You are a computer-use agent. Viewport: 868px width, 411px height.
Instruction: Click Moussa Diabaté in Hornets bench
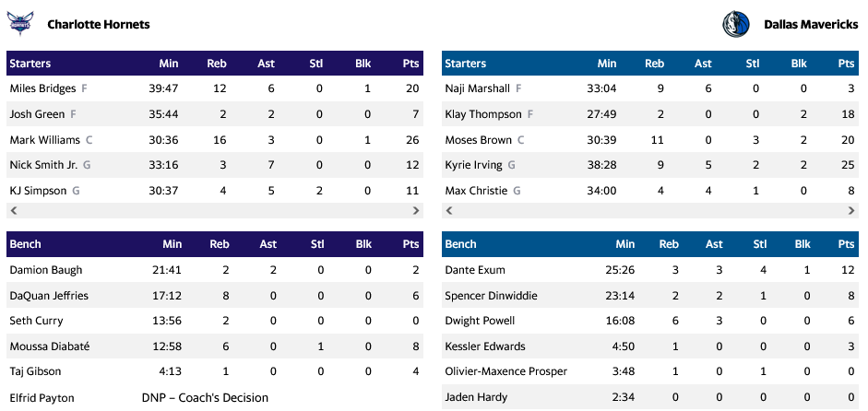pos(50,346)
